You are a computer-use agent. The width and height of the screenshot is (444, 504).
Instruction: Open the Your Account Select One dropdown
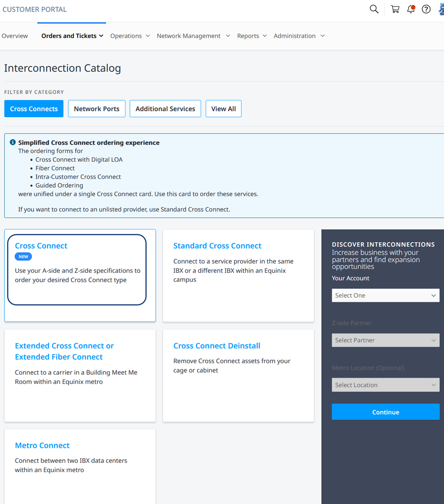[385, 295]
